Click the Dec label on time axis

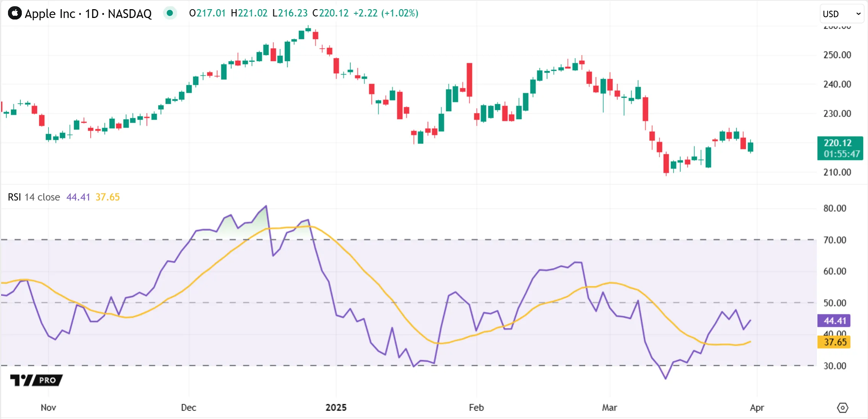tap(188, 407)
